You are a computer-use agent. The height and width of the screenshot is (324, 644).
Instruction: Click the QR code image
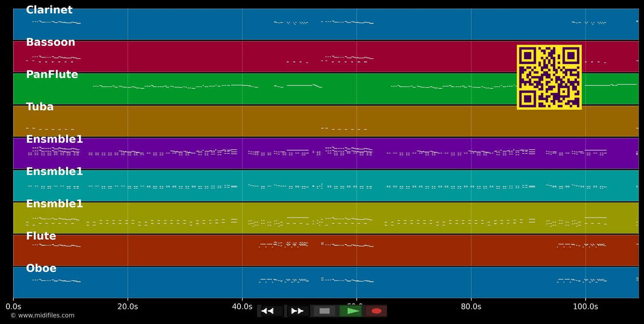549,77
